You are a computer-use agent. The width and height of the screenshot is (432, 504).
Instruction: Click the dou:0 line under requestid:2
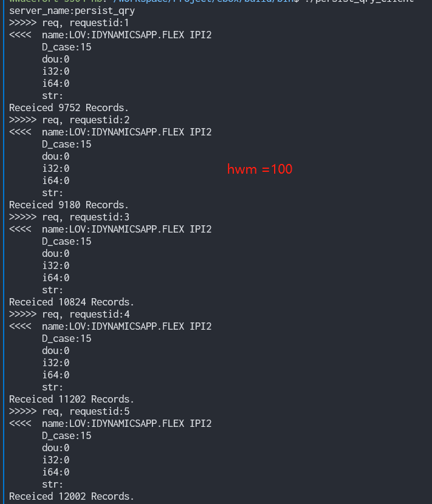coord(56,156)
